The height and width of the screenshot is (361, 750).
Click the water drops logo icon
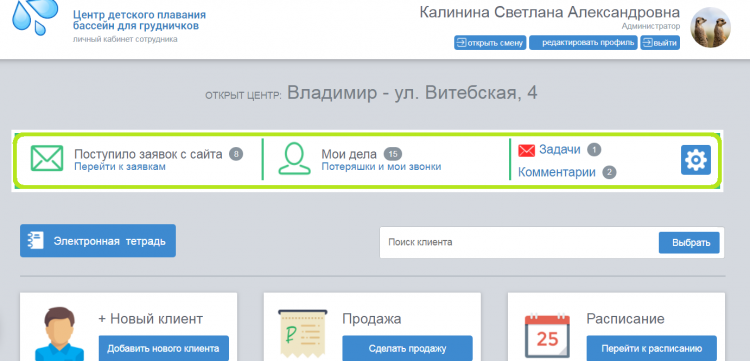point(35,17)
